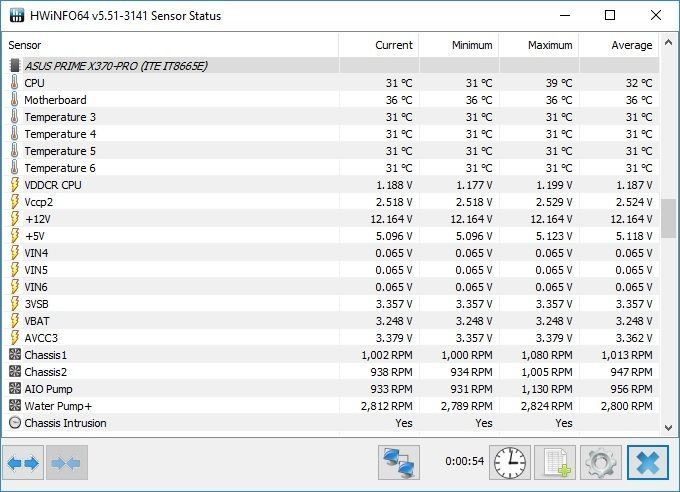Click the VDDCR CPU current value 1.188 V
The image size is (680, 492).
click(x=394, y=184)
